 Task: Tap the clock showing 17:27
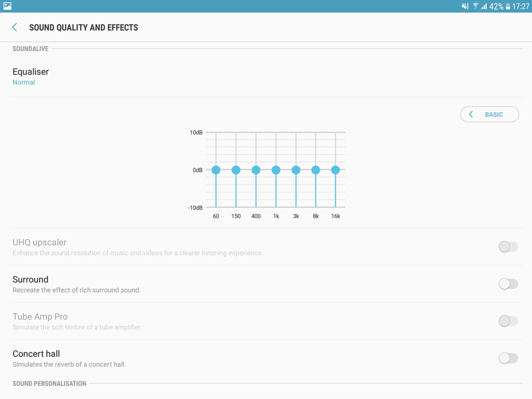click(x=520, y=6)
